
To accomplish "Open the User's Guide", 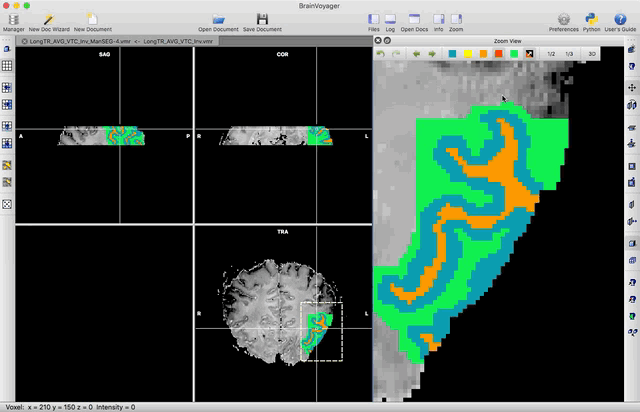I will tap(620, 19).
